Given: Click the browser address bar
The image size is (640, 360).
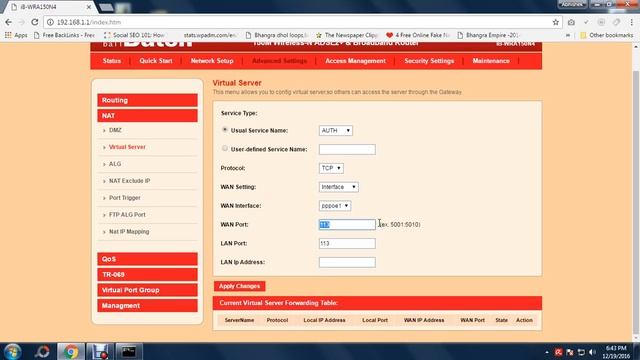Looking at the screenshot, I should (x=302, y=22).
